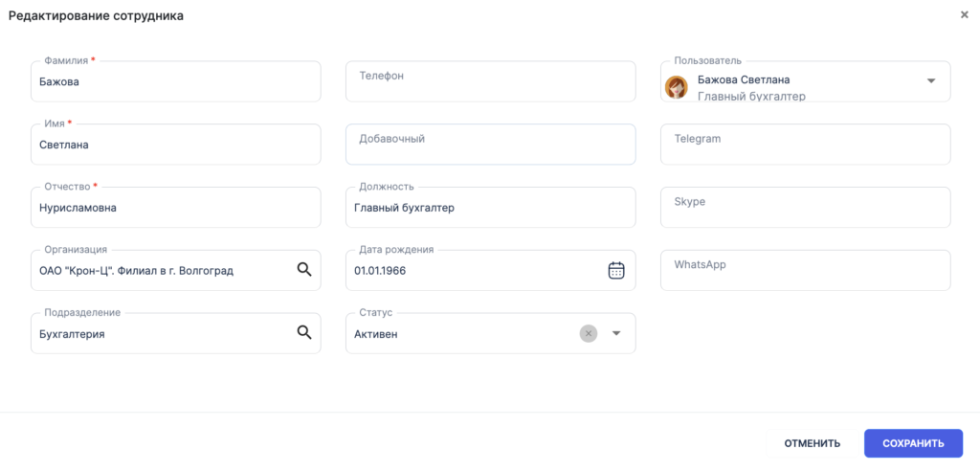Viewport: 980px width, 471px height.
Task: Expand the Пользователь dropdown arrow
Action: tap(930, 80)
